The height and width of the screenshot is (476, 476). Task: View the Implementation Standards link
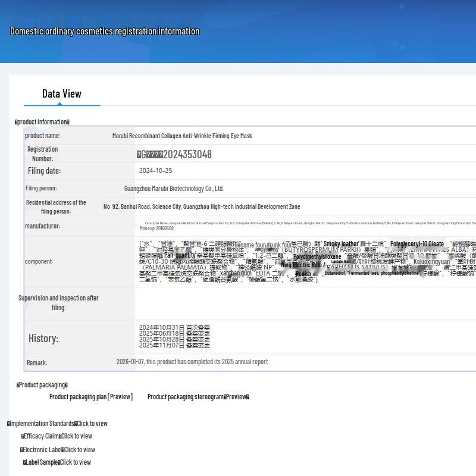(57, 424)
